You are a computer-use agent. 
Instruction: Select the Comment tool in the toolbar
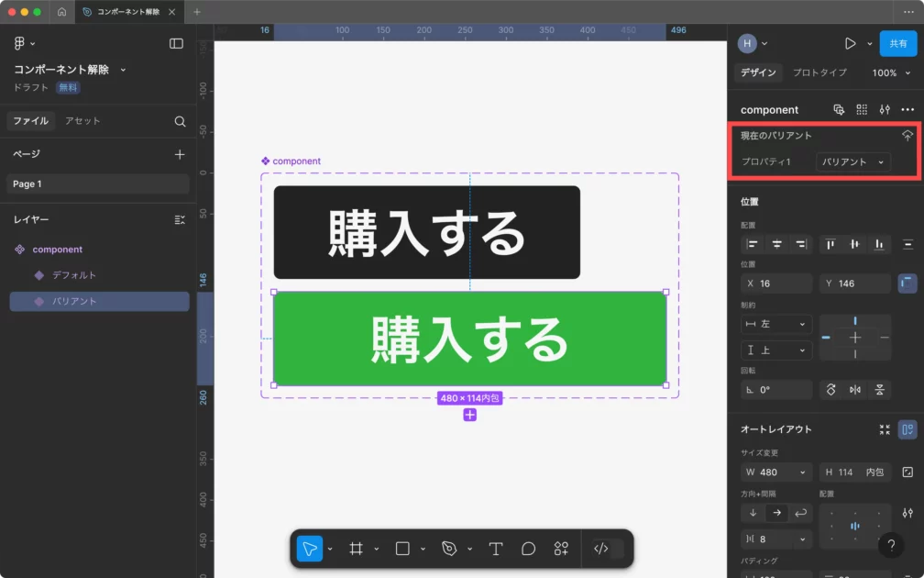[x=528, y=549]
